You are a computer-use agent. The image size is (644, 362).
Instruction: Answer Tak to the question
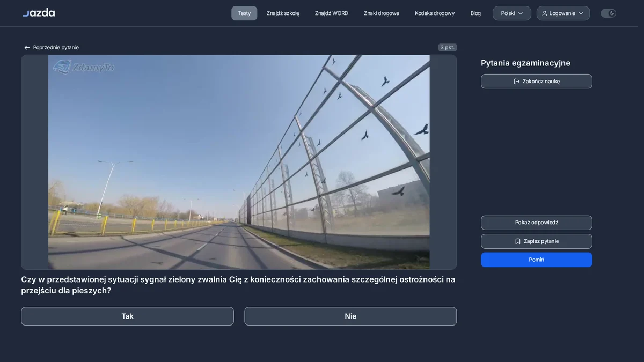pos(127,316)
